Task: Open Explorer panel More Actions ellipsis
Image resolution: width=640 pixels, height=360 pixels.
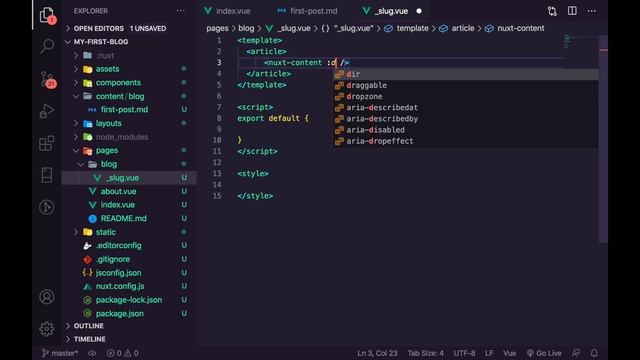Action: (180, 11)
